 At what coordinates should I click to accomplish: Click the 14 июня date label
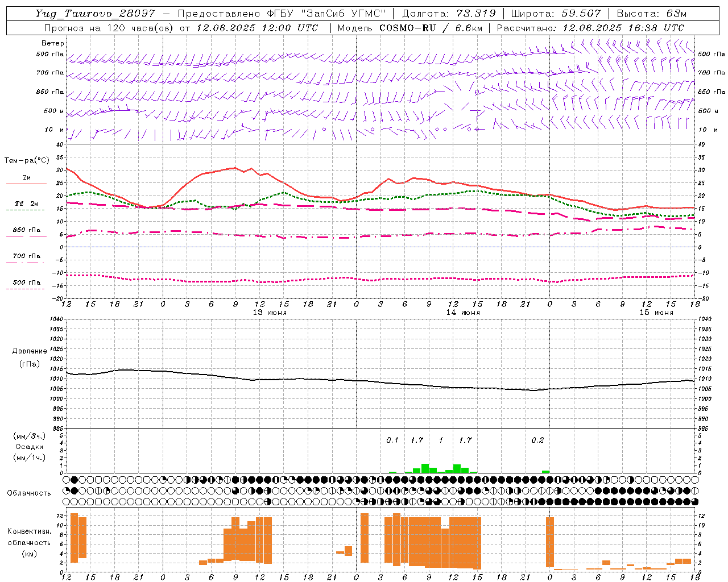click(x=463, y=313)
